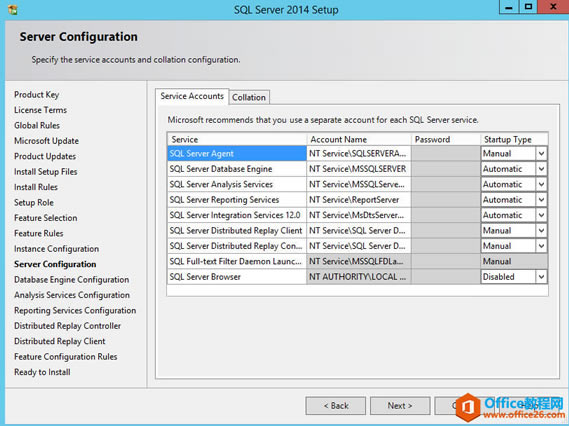Open Startup Type dropdown for SQL Server Agent
This screenshot has height=426, width=569.
tap(541, 153)
